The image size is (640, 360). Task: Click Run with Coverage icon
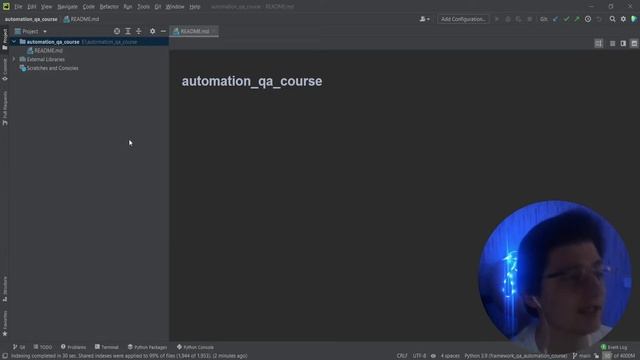518,19
